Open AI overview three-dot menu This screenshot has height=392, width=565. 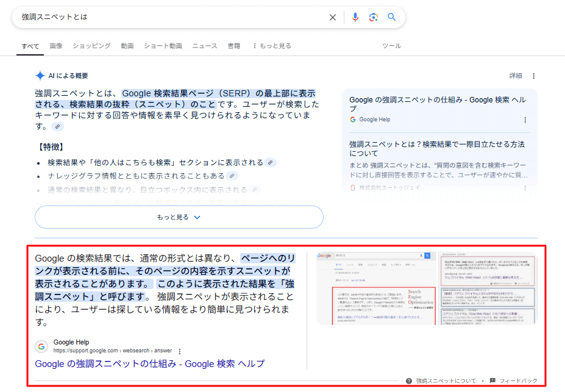pyautogui.click(x=534, y=76)
